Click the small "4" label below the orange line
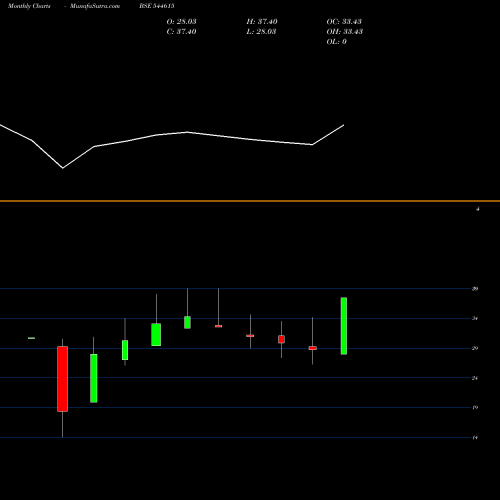The height and width of the screenshot is (500, 500). pos(478,209)
